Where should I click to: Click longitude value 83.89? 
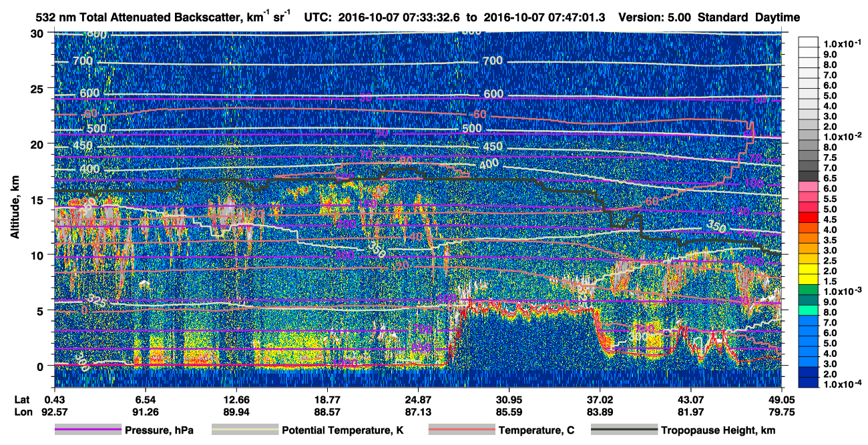tap(600, 411)
